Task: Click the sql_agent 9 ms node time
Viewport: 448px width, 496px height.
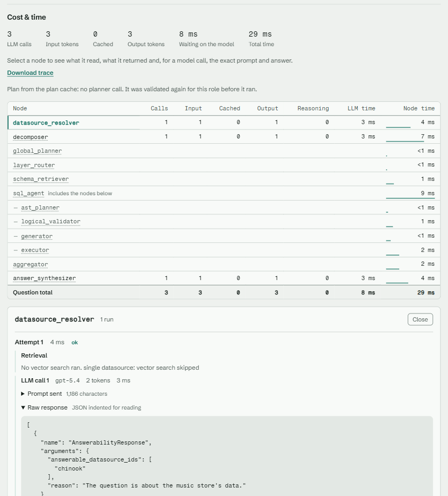Action: tap(427, 193)
